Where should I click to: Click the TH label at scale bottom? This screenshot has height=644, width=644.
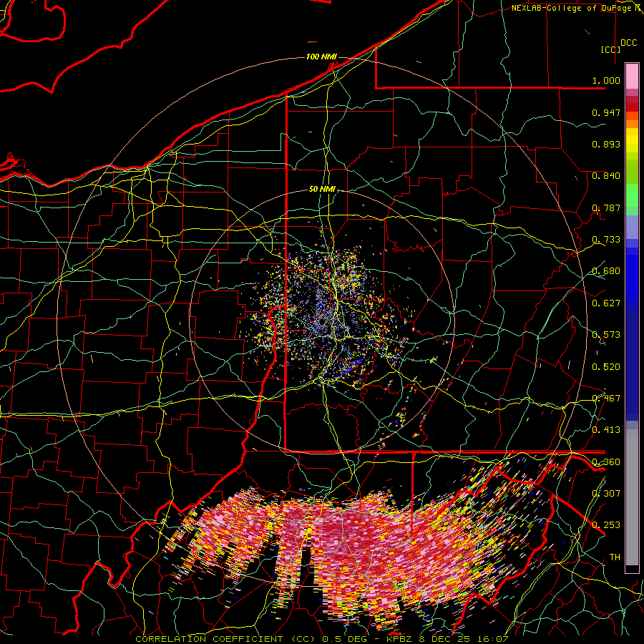click(x=615, y=557)
